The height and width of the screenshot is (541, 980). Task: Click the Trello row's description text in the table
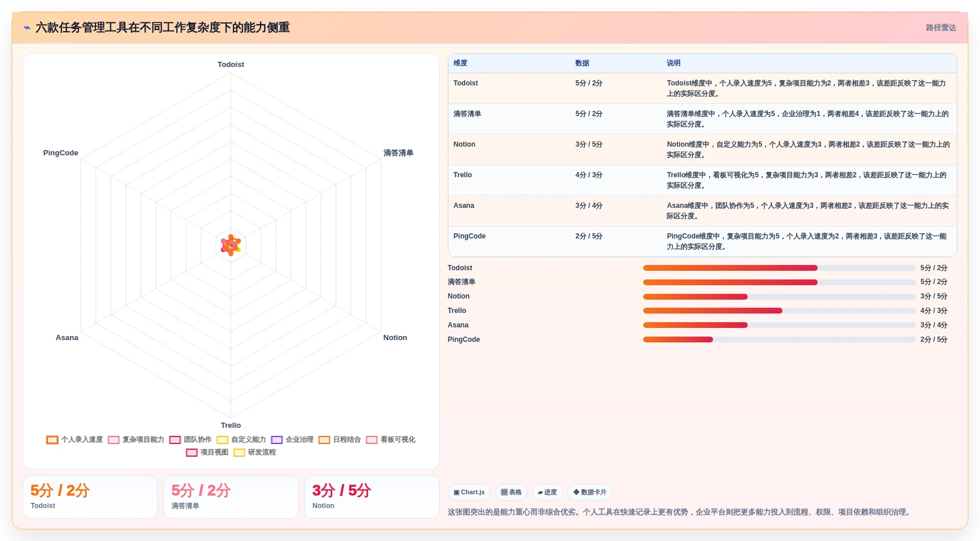click(808, 180)
